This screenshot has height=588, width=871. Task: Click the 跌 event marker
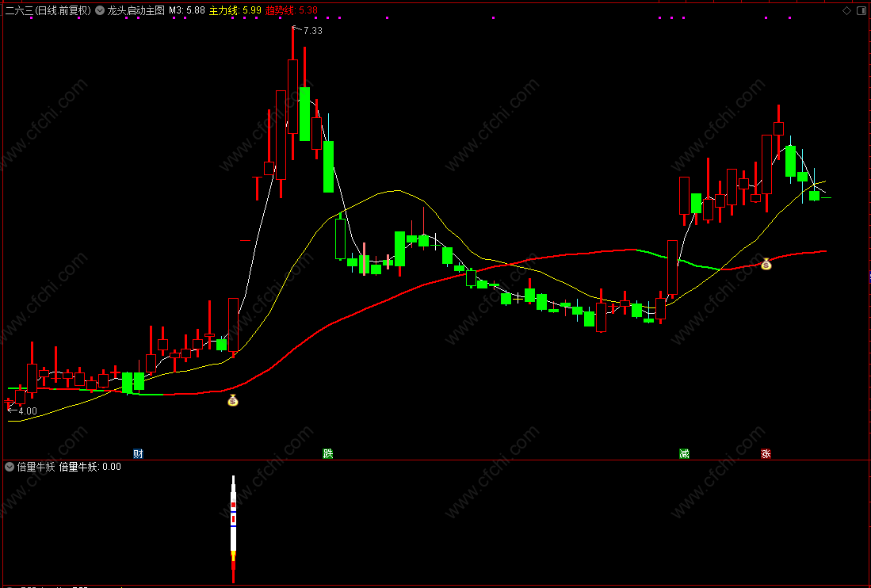(328, 453)
